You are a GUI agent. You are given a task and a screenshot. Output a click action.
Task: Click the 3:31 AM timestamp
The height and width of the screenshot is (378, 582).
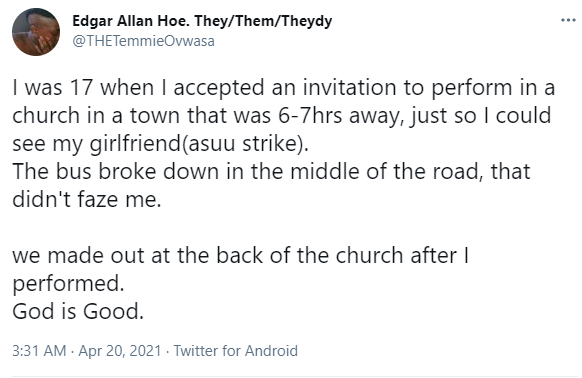click(39, 351)
